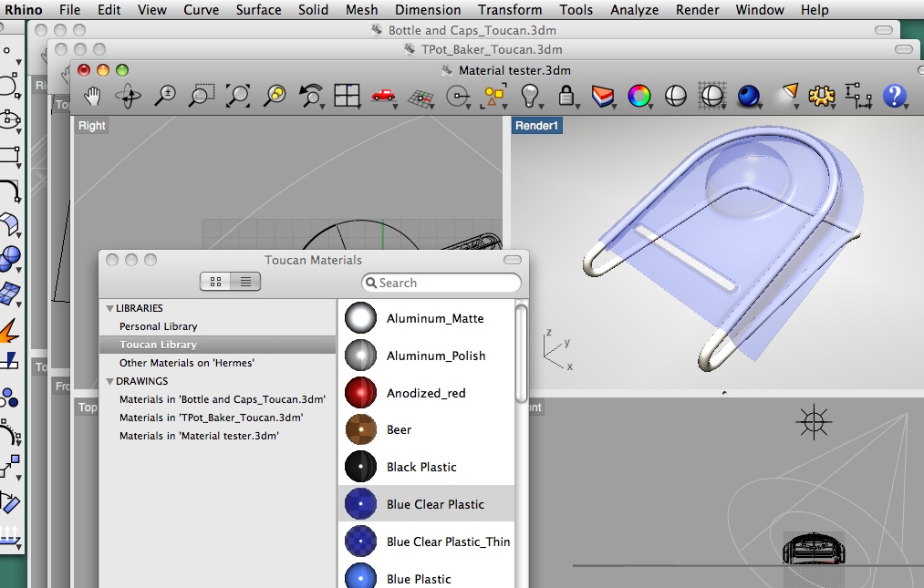Viewport: 924px width, 588px height.
Task: Switch materials to grid icon view
Action: 216,283
